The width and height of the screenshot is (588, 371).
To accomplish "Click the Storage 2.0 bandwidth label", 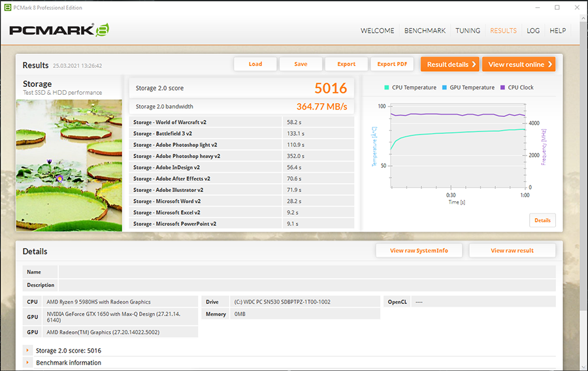I will tap(164, 106).
